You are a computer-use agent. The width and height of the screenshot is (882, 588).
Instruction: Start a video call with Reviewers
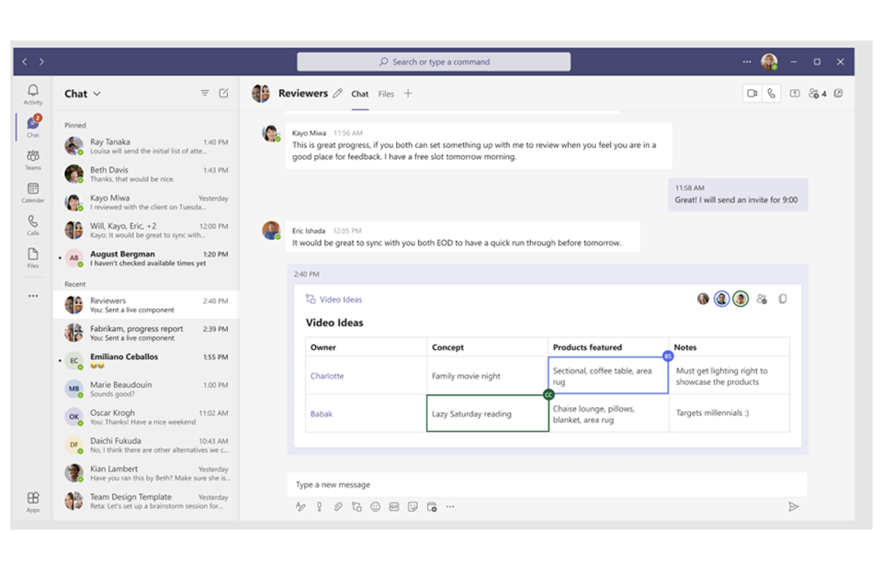tap(752, 94)
